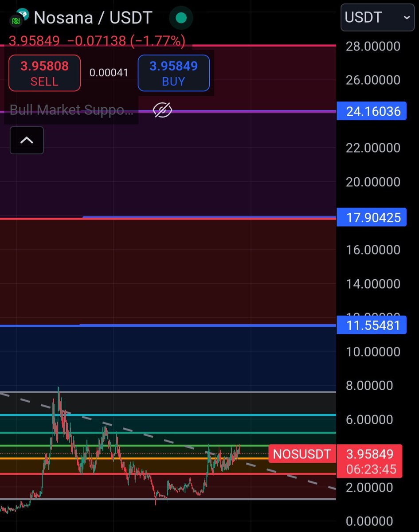The image size is (419, 532).
Task: Click the SELL 3.95808 button
Action: point(44,73)
